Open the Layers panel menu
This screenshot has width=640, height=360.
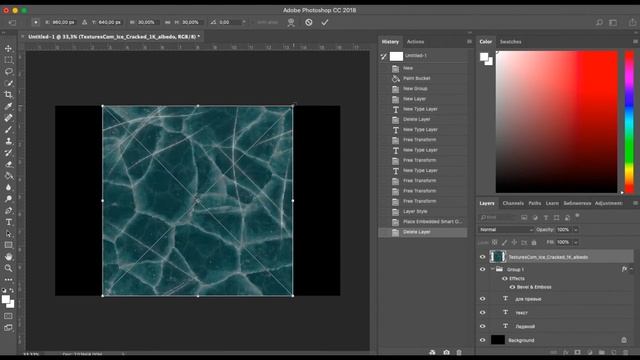(x=635, y=203)
